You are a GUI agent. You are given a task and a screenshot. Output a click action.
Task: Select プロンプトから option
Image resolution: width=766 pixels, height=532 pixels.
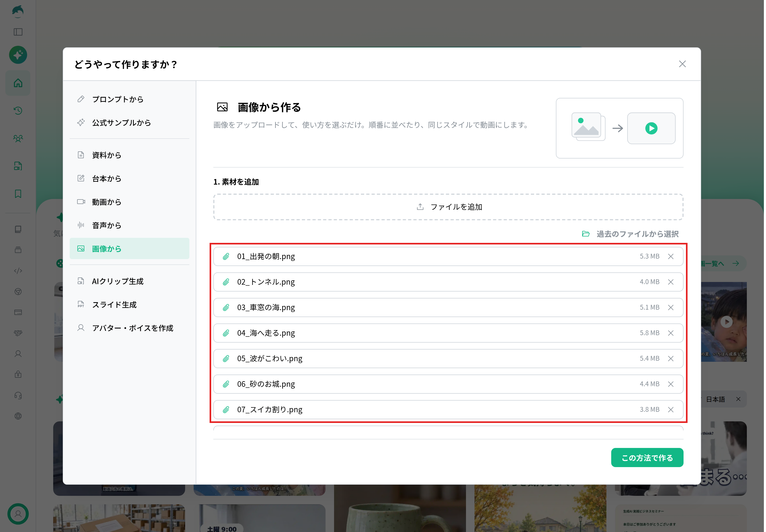tap(129, 99)
